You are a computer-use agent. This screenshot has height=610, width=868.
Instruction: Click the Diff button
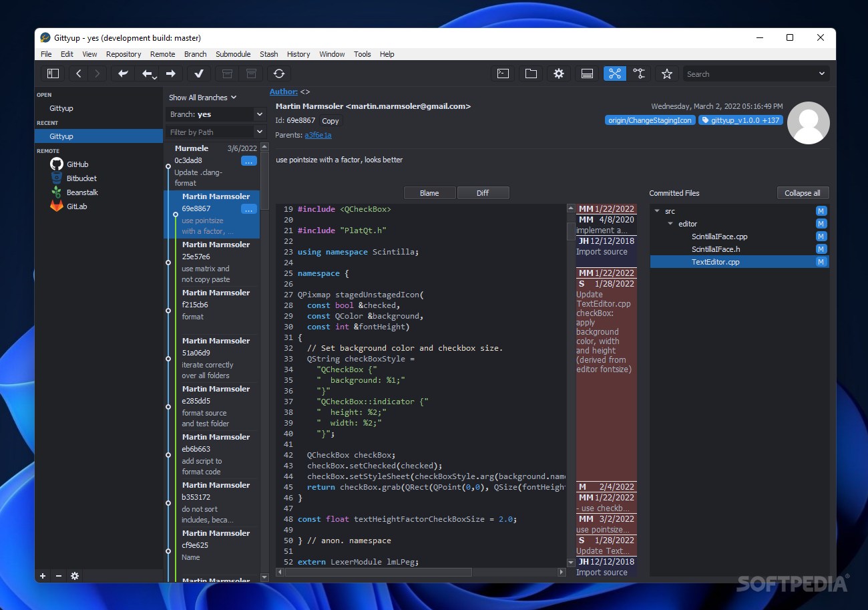pyautogui.click(x=483, y=193)
